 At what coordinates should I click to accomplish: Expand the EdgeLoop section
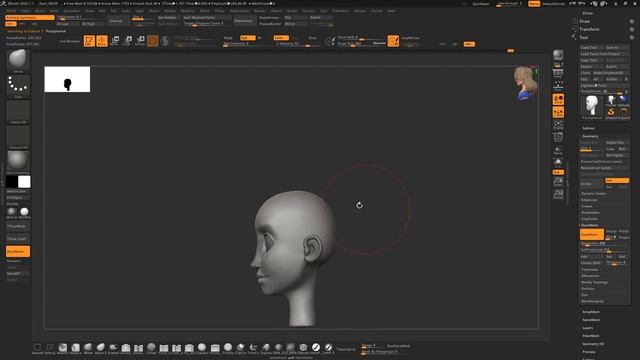[x=589, y=200]
